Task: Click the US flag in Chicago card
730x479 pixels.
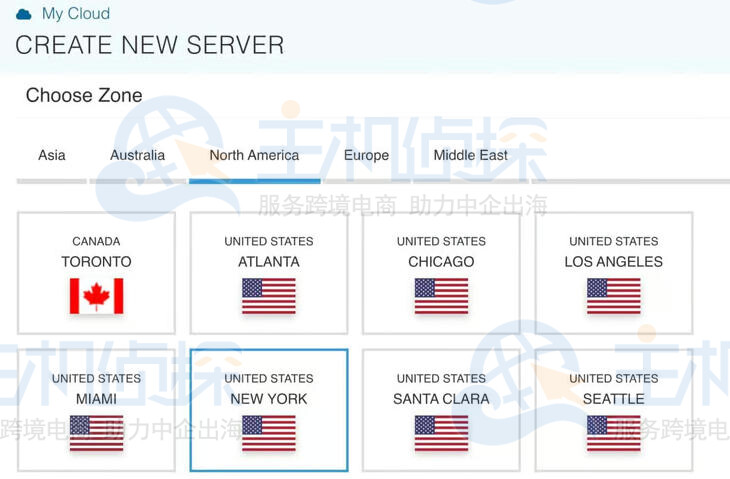Action: (441, 296)
